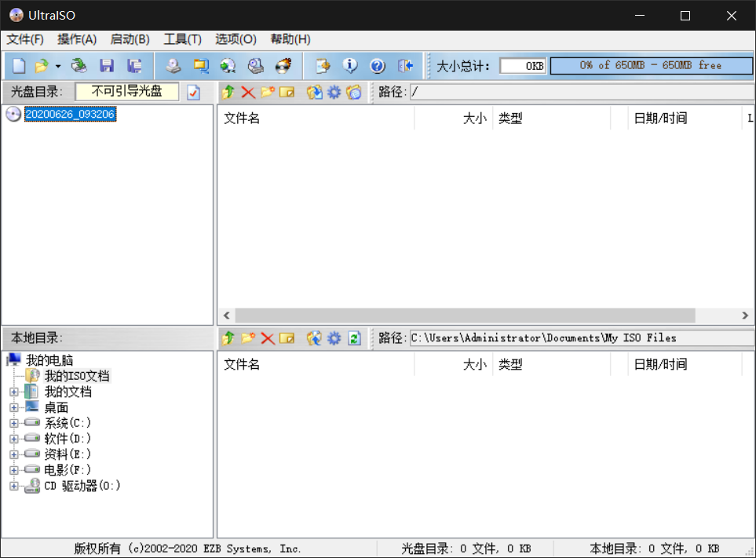Click the gear icon in disc directory toolbar
This screenshot has height=558, width=756.
coord(334,92)
